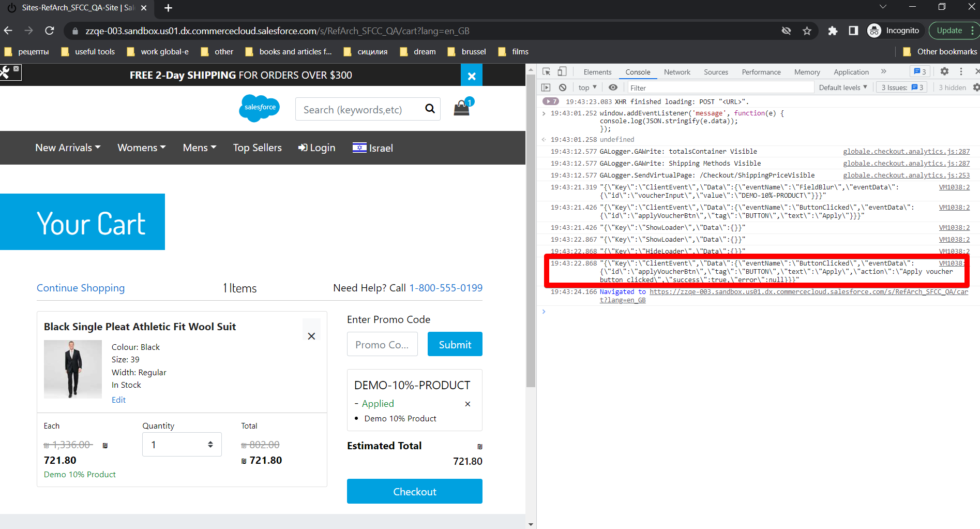Image resolution: width=980 pixels, height=529 pixels.
Task: Open DevTools three-dot customize menu
Action: 961,71
